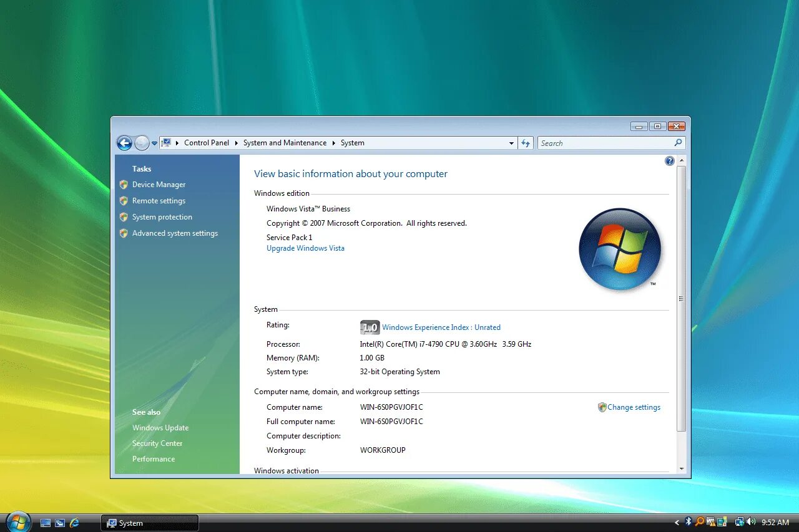
Task: Open the volume speaker tray icon
Action: (x=751, y=522)
